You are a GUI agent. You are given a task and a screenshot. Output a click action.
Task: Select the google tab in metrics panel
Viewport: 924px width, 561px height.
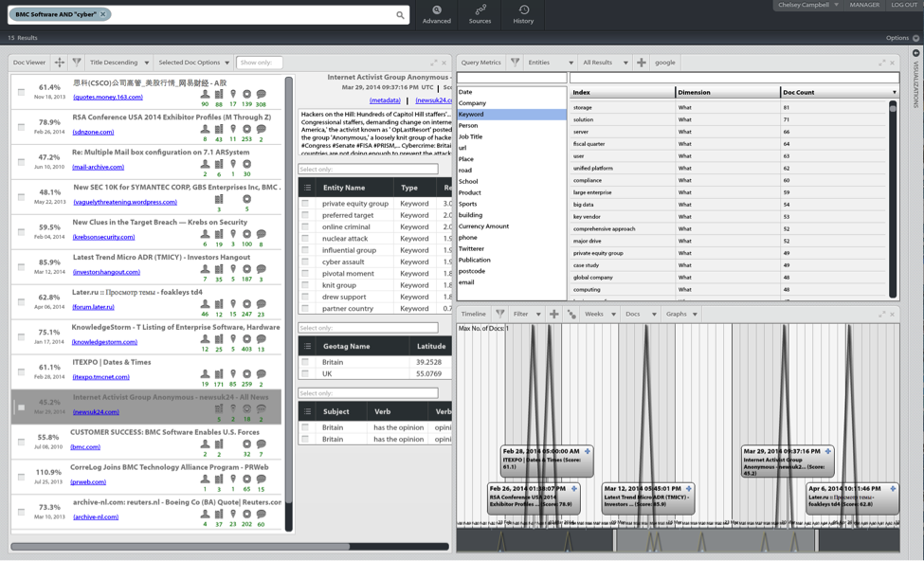coord(664,63)
